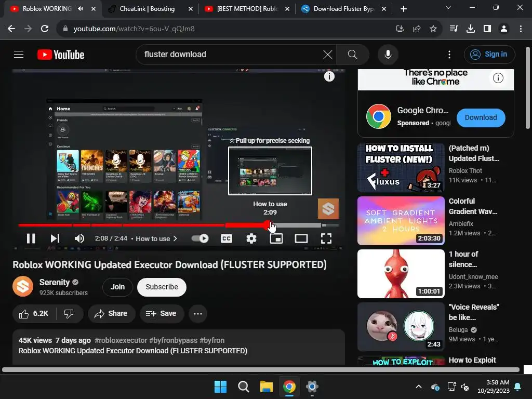The width and height of the screenshot is (532, 399).
Task: Mute the video player volume
Action: pos(79,238)
